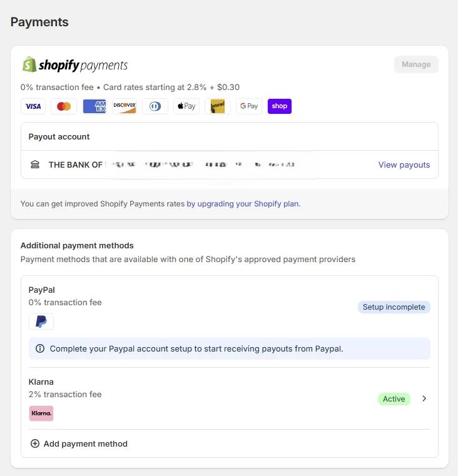
Task: Click the Discover card icon
Action: [125, 106]
